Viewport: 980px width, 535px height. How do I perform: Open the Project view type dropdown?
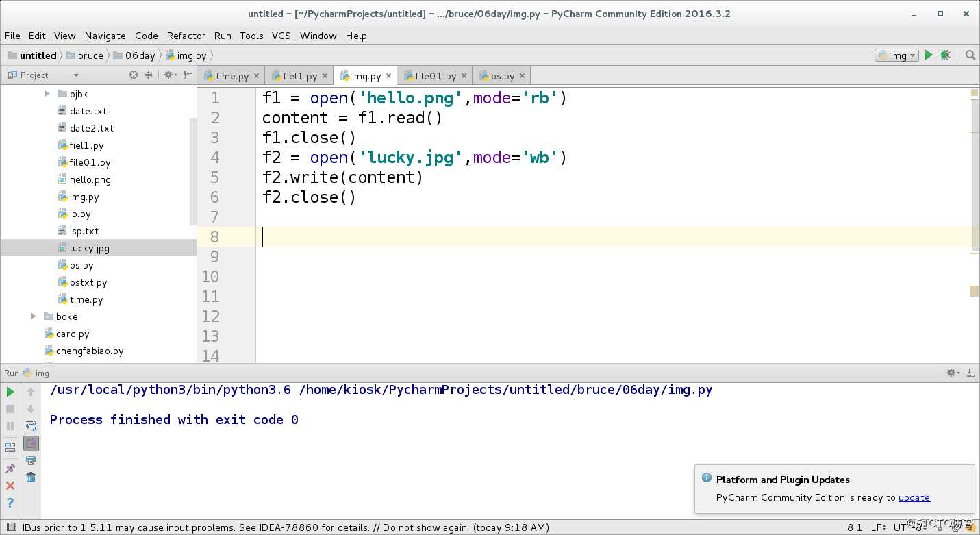click(76, 75)
